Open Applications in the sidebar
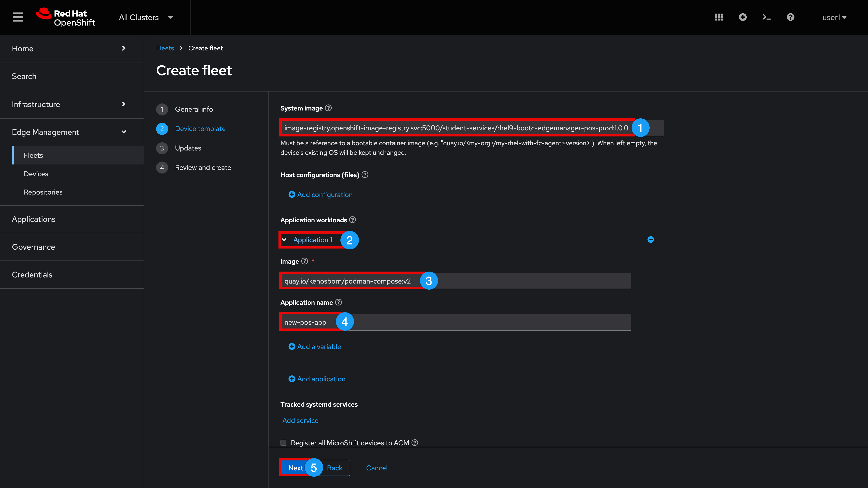The image size is (868, 488). (72, 219)
